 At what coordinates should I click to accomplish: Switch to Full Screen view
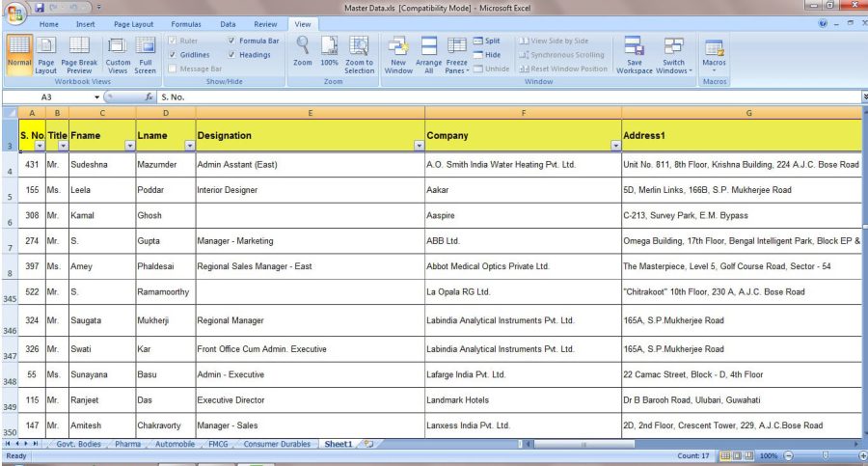145,55
